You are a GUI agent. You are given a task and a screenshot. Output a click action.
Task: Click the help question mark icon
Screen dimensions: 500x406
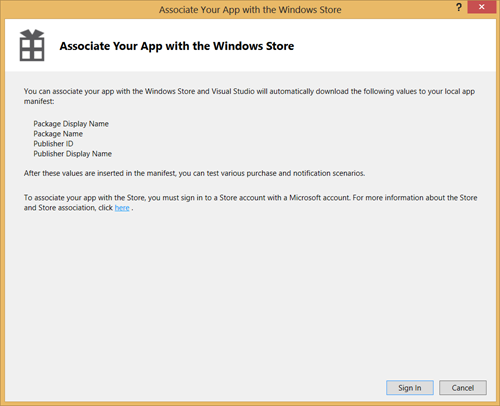tap(459, 7)
